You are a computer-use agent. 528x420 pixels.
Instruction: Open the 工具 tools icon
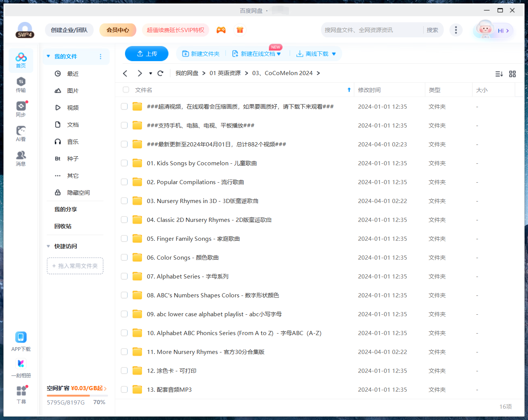coord(21,394)
